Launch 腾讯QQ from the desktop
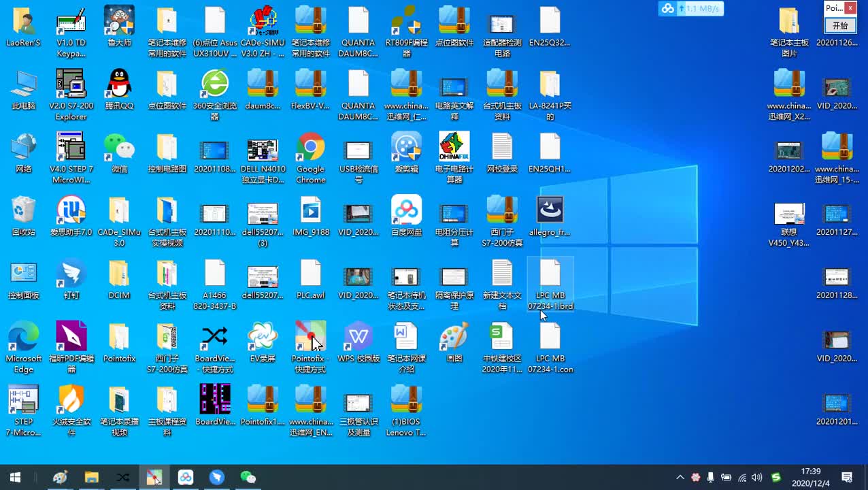 (x=119, y=90)
